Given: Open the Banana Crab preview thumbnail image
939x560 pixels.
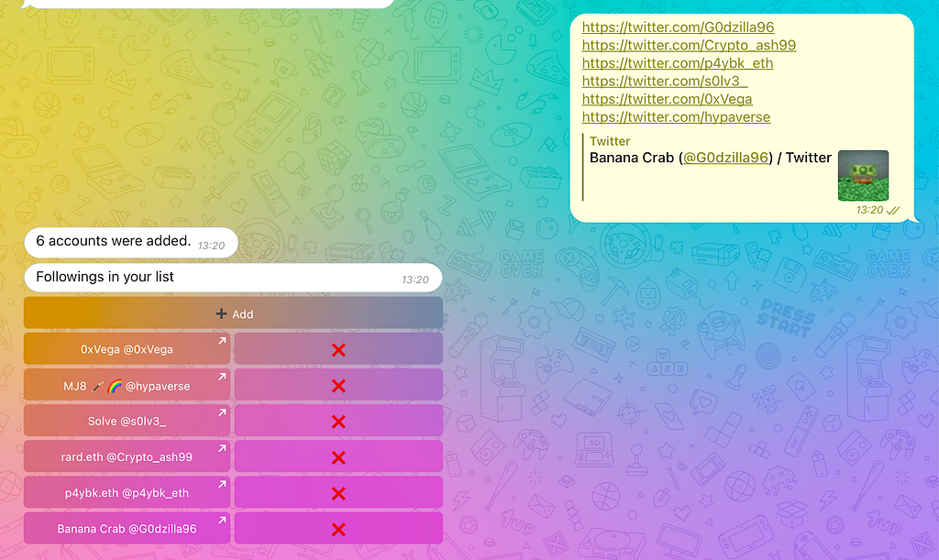Looking at the screenshot, I should pyautogui.click(x=863, y=175).
